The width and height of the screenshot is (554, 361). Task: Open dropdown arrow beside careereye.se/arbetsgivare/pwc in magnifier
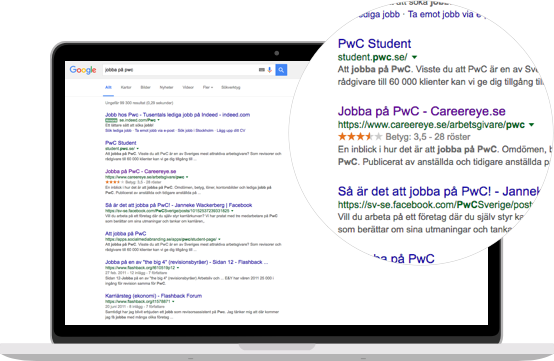point(531,125)
